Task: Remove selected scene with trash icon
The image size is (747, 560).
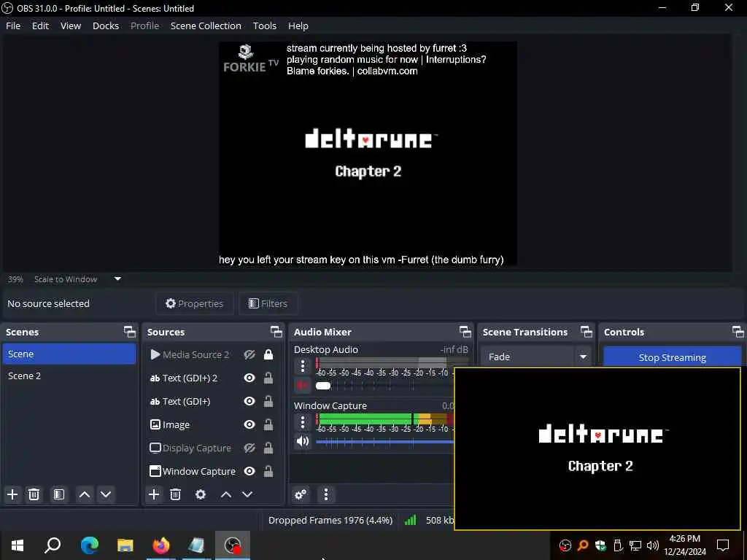Action: 34,494
